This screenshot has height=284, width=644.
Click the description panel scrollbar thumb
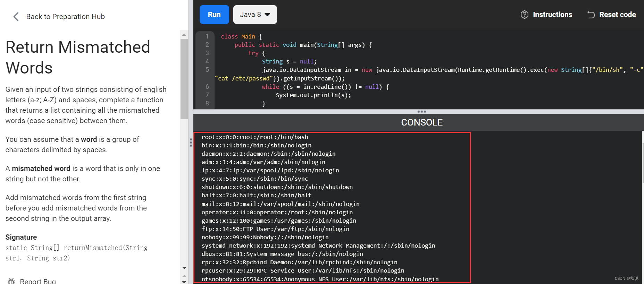[184, 79]
